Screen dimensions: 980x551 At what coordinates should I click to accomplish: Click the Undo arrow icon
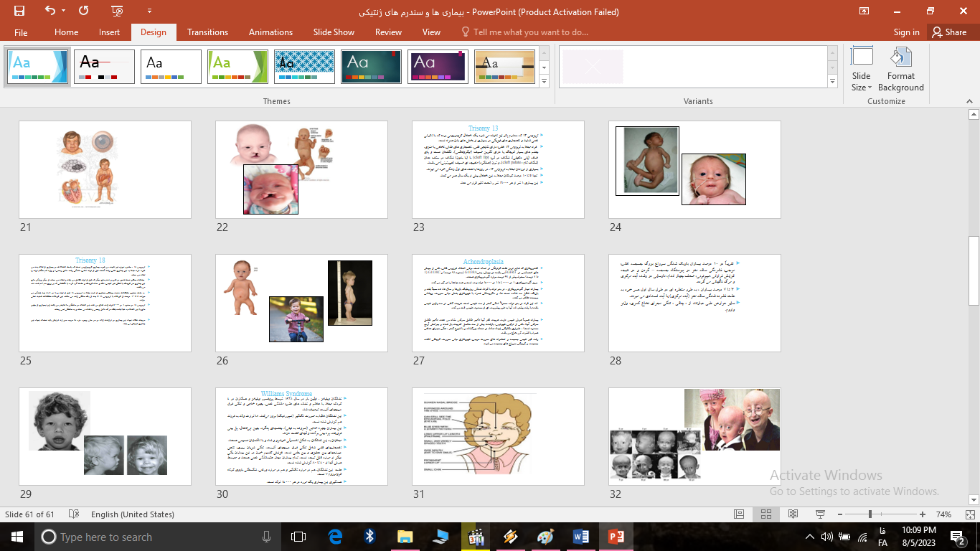point(50,11)
